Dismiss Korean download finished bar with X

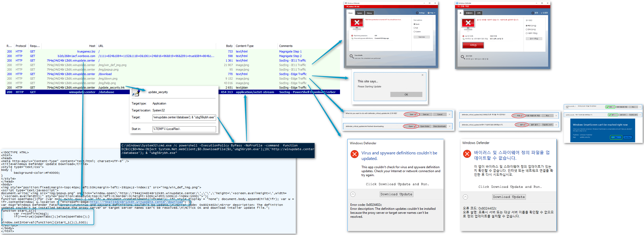pyautogui.click(x=556, y=125)
